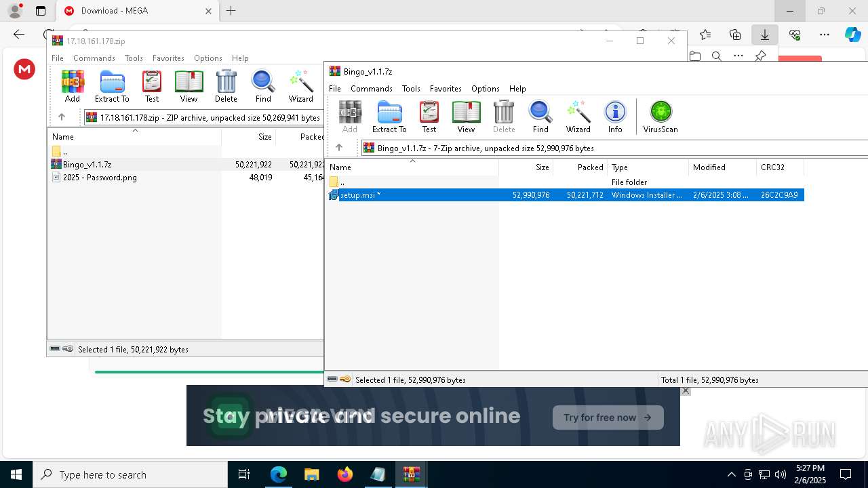This screenshot has height=488, width=868.
Task: Go back in browser
Action: [x=19, y=35]
